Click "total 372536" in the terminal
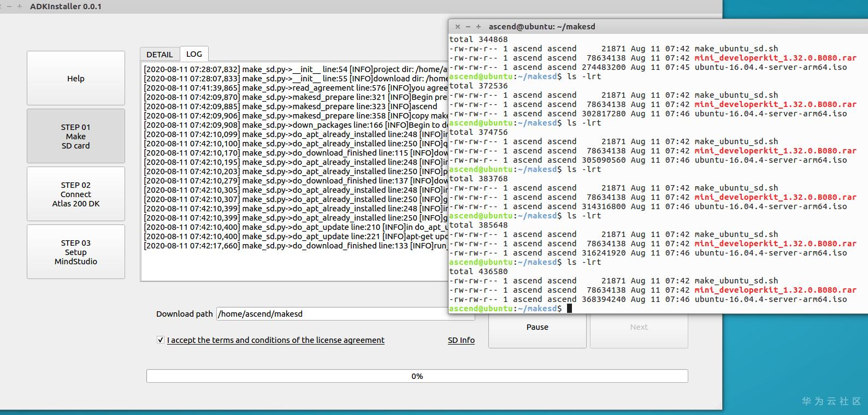The width and height of the screenshot is (868, 415). (x=479, y=86)
